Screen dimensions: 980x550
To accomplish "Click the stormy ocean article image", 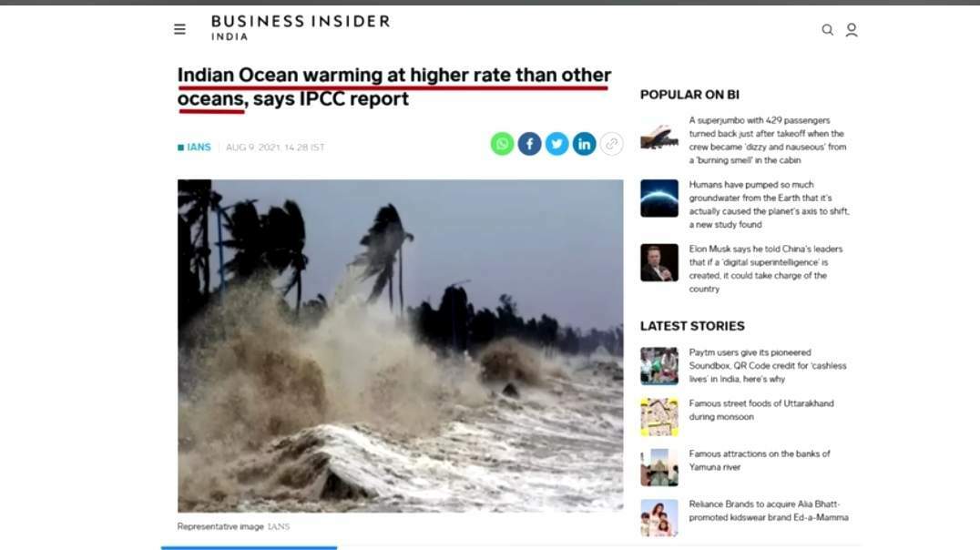I will click(x=400, y=346).
